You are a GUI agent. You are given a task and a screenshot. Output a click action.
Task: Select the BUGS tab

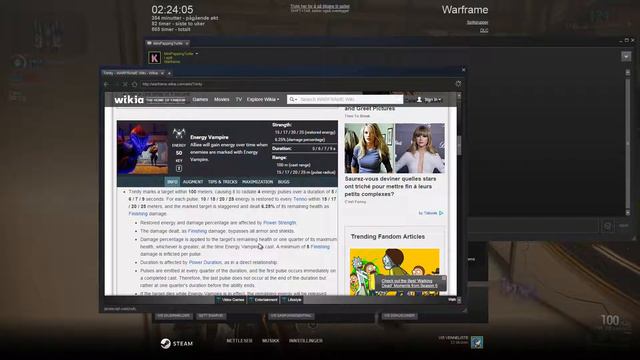[x=284, y=182]
